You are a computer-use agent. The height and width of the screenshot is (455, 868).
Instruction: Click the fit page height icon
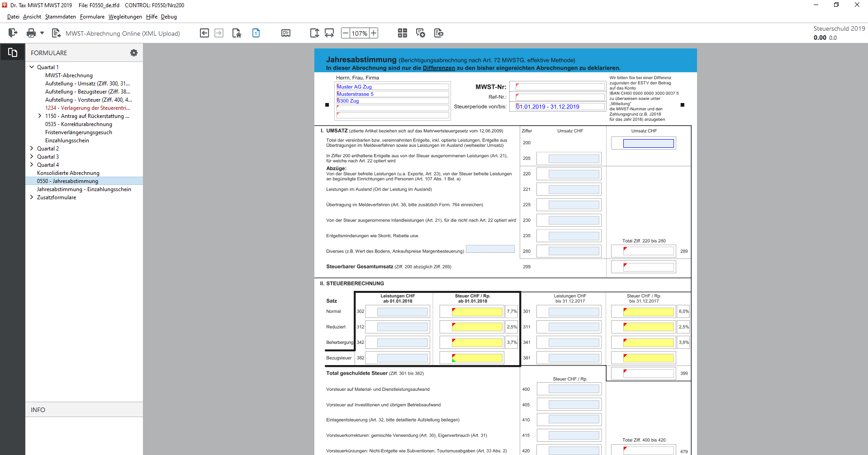(315, 33)
